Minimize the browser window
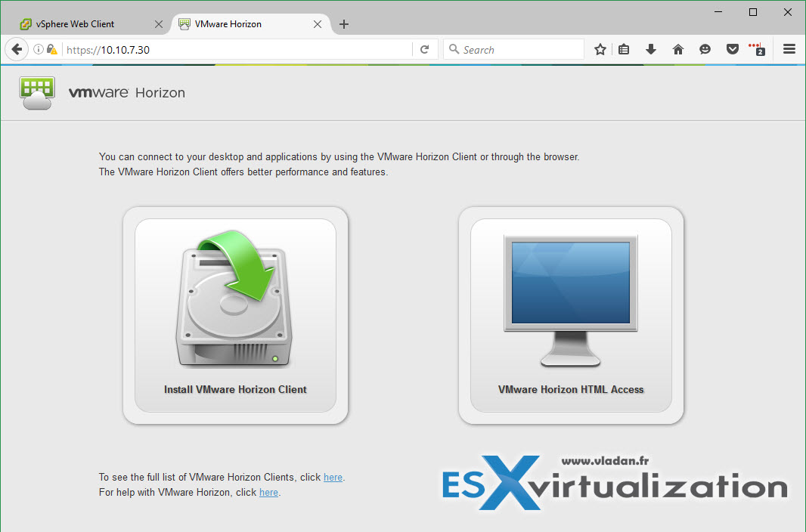Image resolution: width=806 pixels, height=532 pixels. (718, 12)
